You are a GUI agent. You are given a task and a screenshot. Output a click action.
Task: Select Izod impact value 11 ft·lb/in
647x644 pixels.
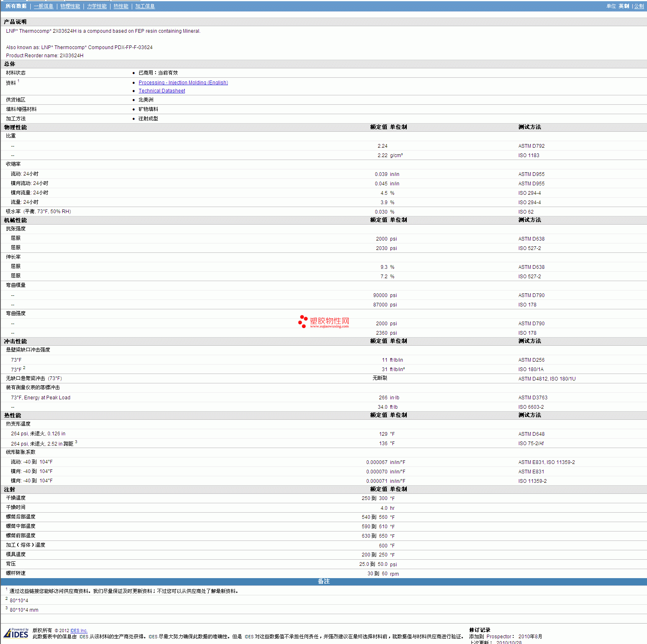click(392, 360)
